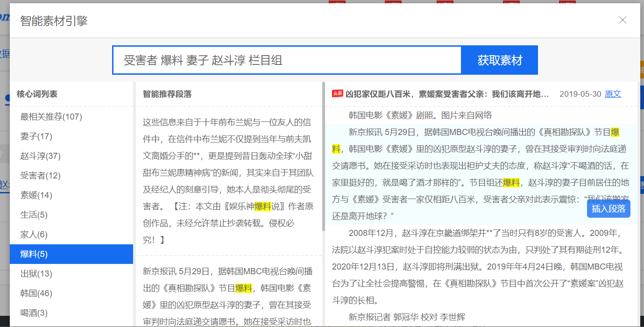Close the 智能素材引擎 dialog
Screen dimensions: 644x327
coord(622,20)
